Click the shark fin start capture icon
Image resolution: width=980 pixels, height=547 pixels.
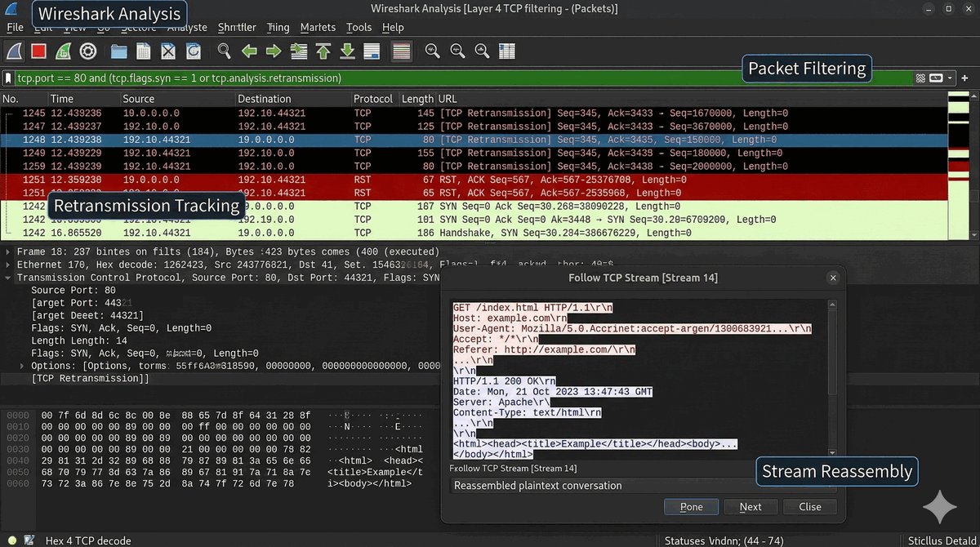pyautogui.click(x=14, y=51)
